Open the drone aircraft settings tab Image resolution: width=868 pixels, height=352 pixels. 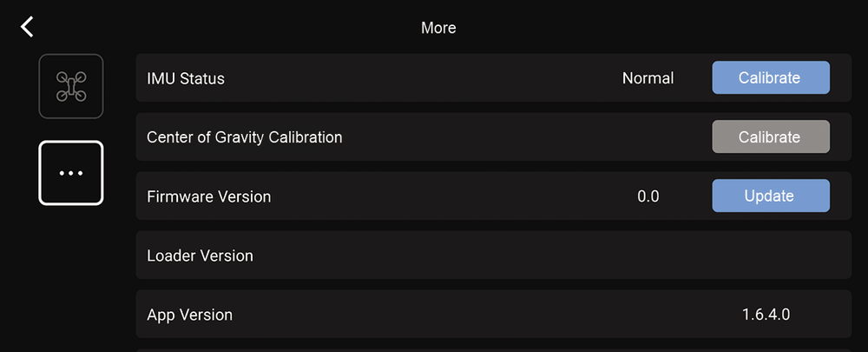[x=70, y=86]
